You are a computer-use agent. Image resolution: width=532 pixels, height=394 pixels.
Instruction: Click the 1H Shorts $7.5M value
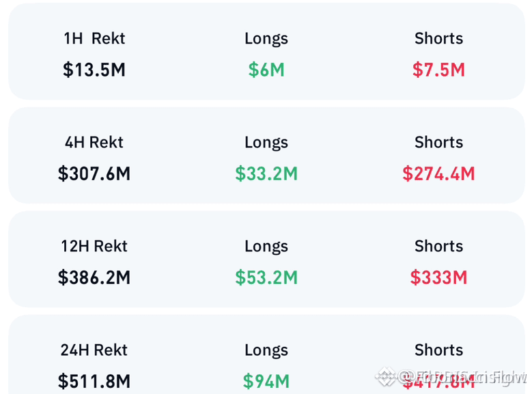[438, 70]
